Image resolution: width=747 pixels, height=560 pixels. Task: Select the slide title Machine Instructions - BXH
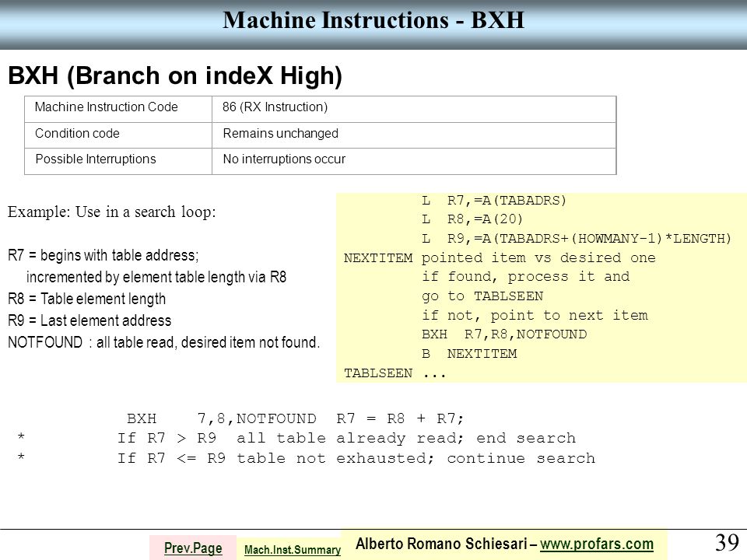pyautogui.click(x=373, y=20)
